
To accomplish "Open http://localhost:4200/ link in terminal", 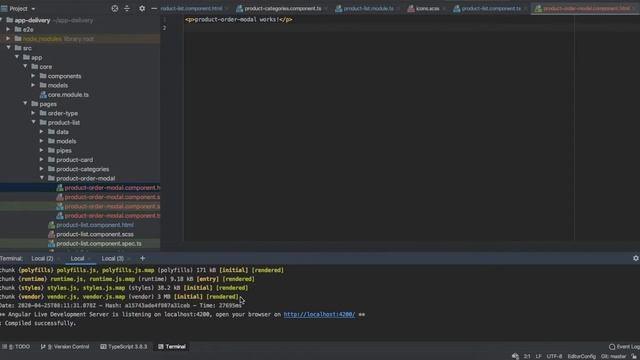I will point(319,315).
